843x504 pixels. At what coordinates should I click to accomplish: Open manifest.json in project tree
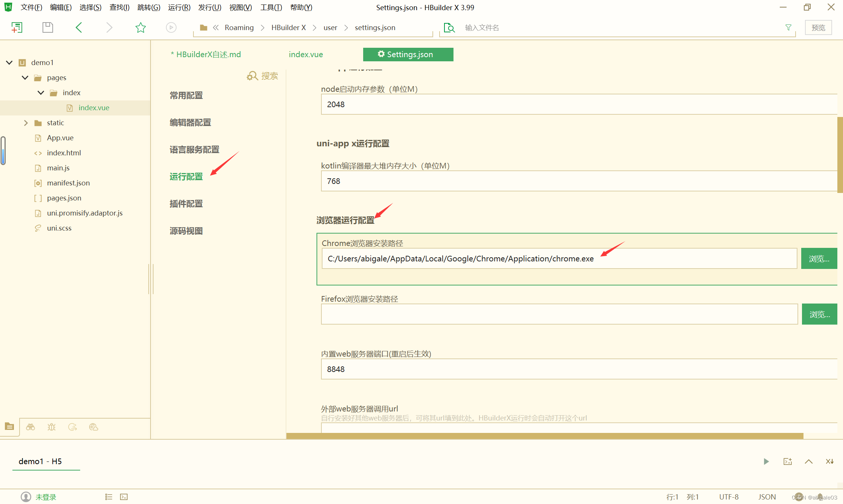click(68, 183)
